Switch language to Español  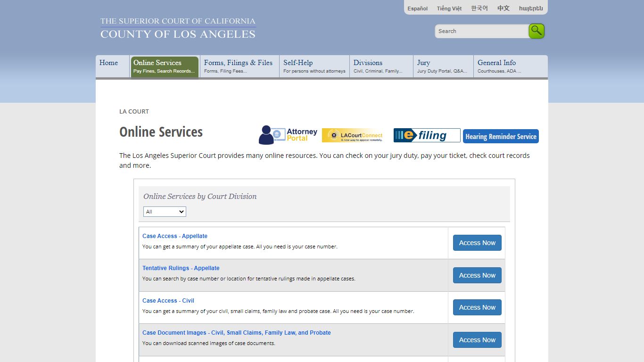(x=418, y=8)
